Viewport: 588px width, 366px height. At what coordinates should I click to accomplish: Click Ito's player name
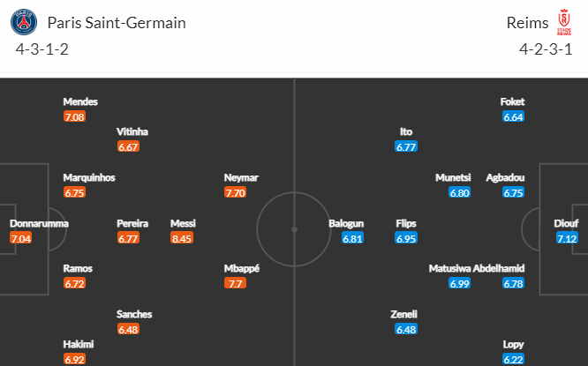point(406,132)
